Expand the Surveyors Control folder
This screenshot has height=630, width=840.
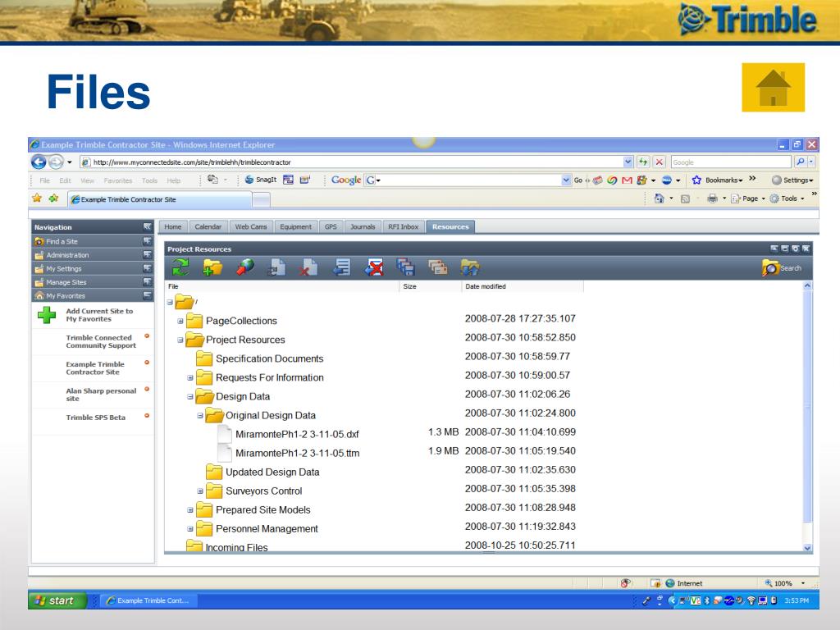coord(201,491)
